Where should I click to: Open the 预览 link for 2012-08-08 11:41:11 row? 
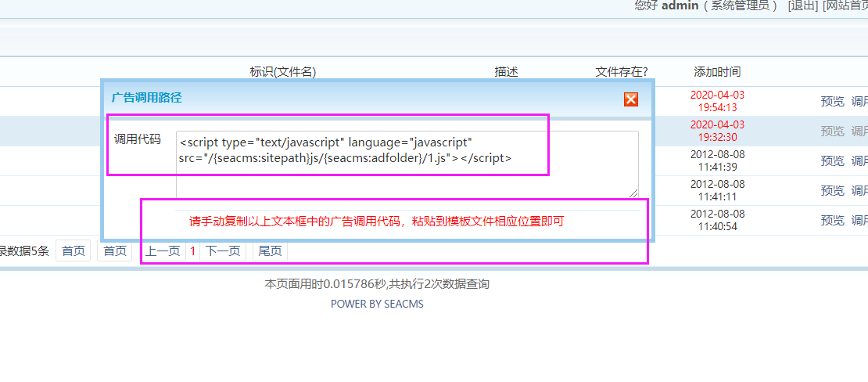832,190
